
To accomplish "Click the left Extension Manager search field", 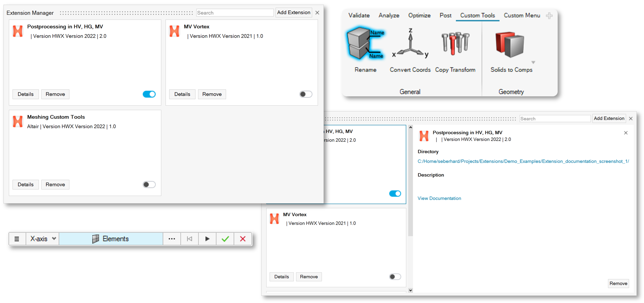I will coord(235,13).
